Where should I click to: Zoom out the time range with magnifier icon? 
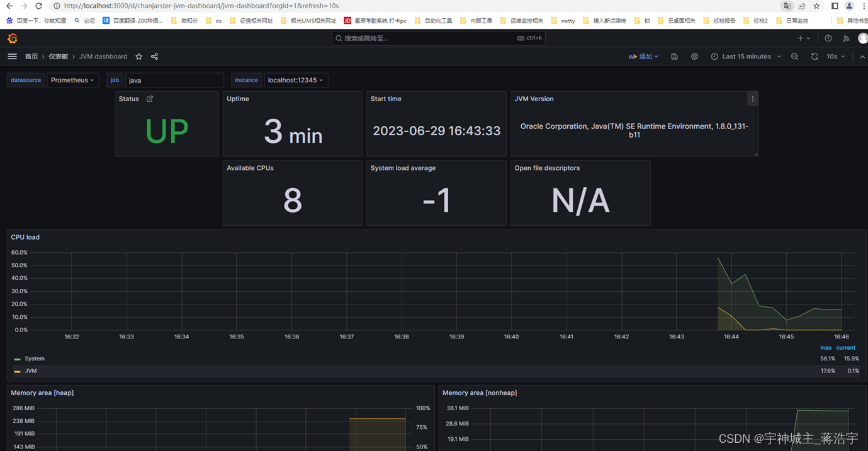[x=794, y=56]
